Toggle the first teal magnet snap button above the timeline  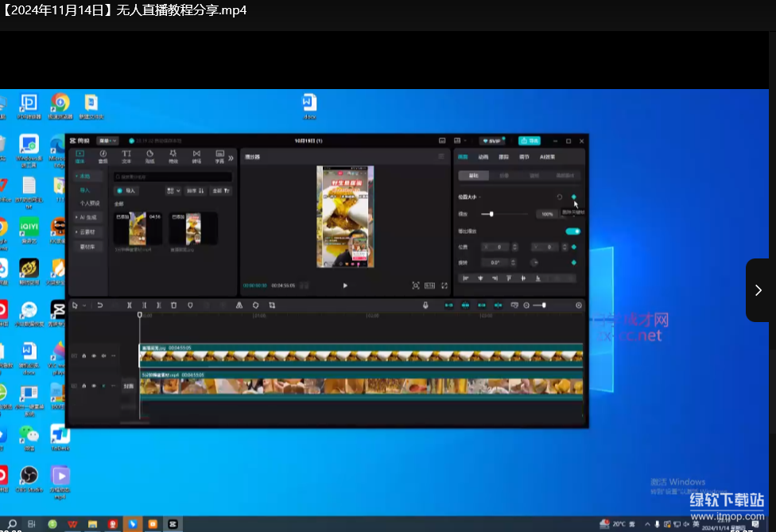(x=449, y=305)
